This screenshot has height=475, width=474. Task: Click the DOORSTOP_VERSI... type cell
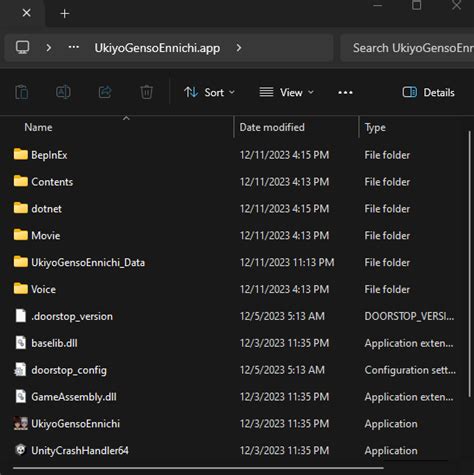tap(409, 316)
